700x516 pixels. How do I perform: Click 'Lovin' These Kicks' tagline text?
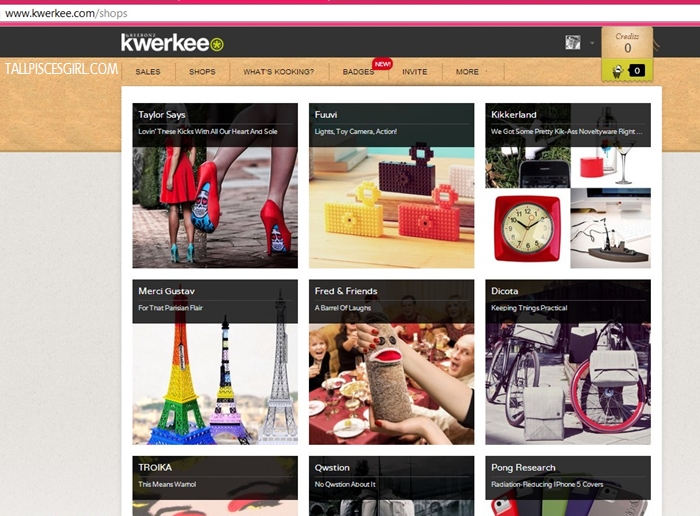(x=208, y=132)
